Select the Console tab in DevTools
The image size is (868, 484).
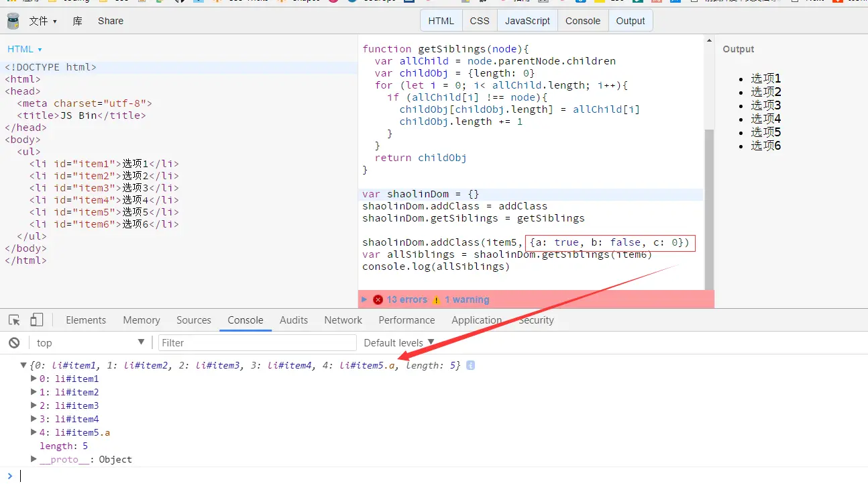[246, 320]
